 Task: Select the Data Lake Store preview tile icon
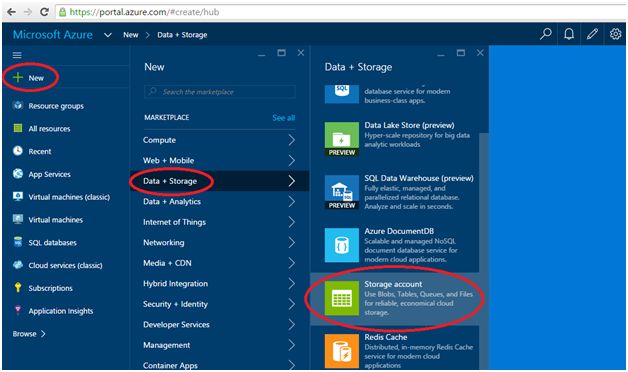coord(342,139)
